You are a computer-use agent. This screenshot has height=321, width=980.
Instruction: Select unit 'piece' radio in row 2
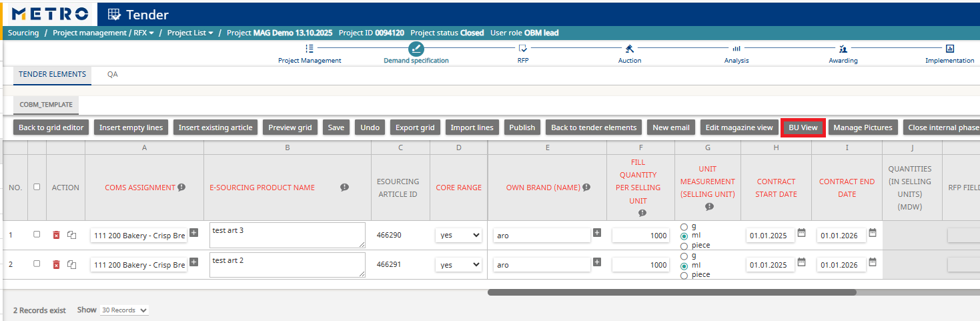(x=684, y=275)
